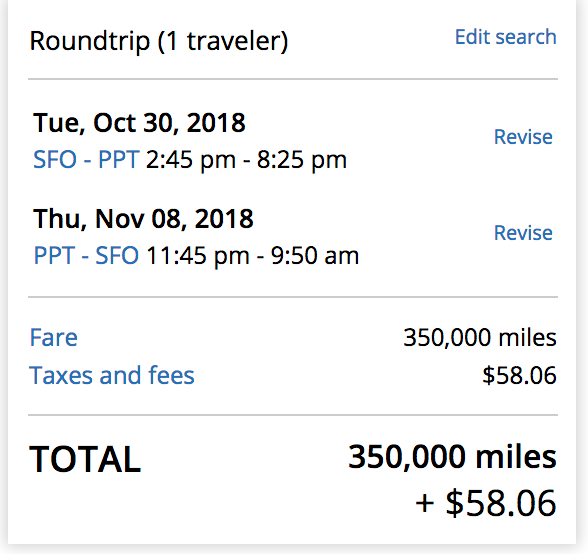
Task: Click the Fare row 350,000 miles value
Action: (480, 338)
